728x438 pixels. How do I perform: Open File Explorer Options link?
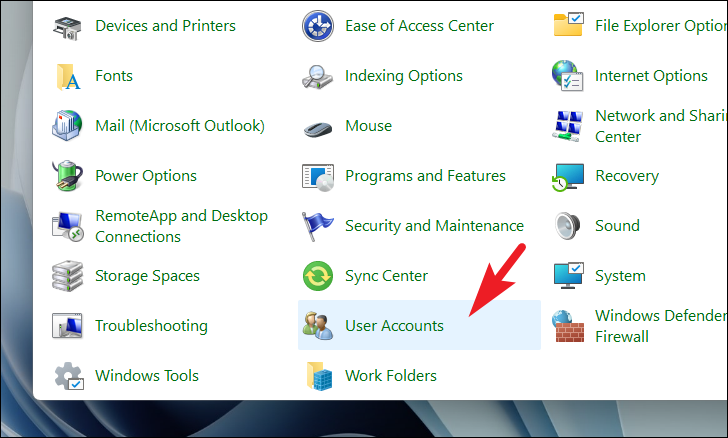tap(661, 26)
